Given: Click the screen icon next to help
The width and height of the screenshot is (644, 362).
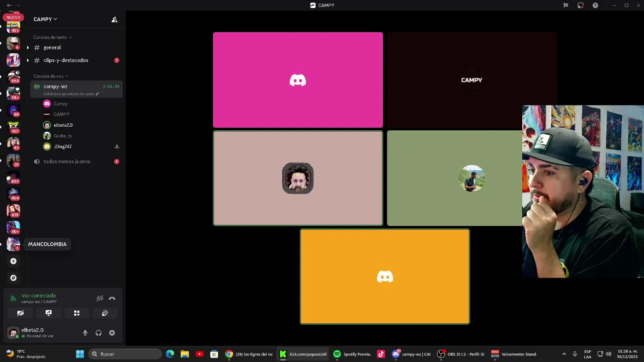Looking at the screenshot, I should [581, 6].
